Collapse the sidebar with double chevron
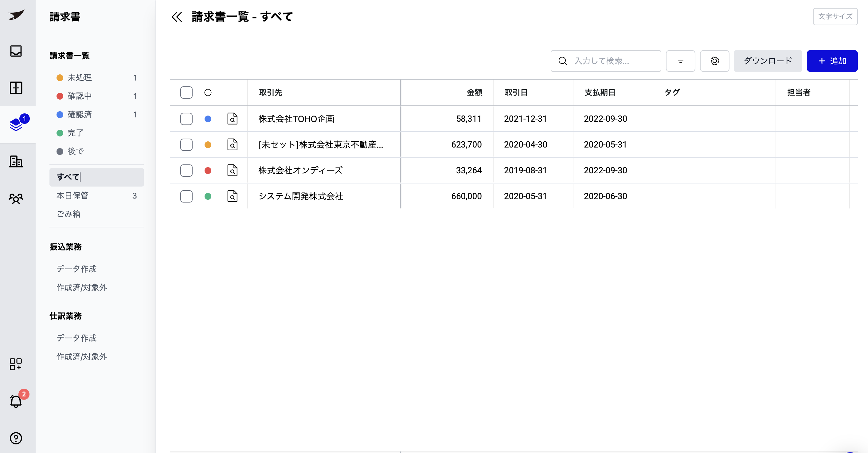This screenshot has height=453, width=868. [x=177, y=17]
